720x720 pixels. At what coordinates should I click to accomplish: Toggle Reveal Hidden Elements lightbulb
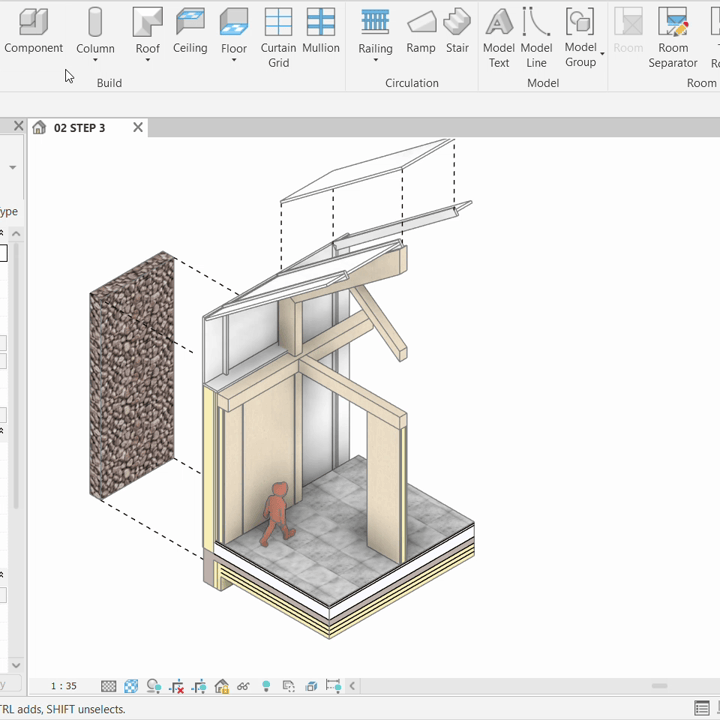266,687
